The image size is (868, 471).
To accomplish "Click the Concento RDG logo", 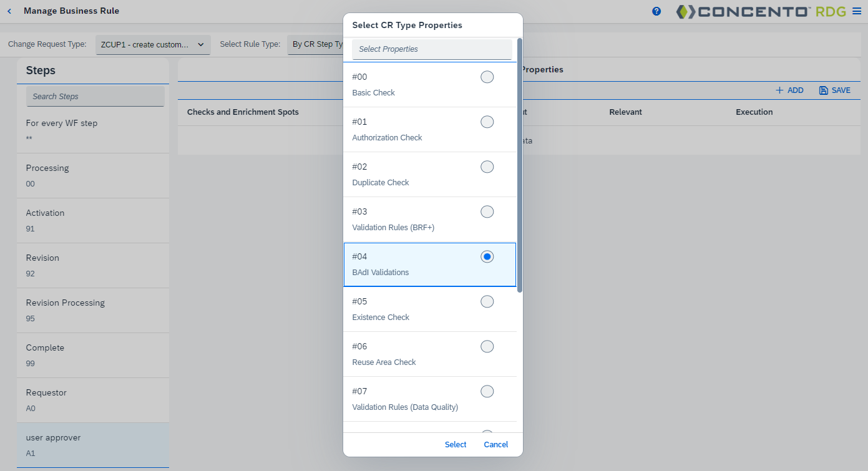I will click(755, 11).
